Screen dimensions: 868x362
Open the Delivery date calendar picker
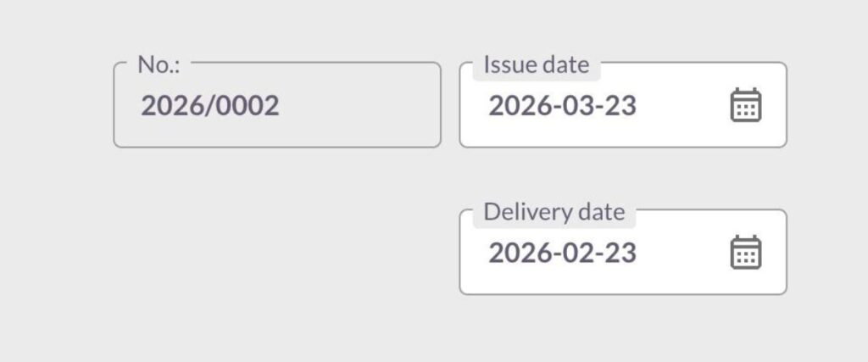pyautogui.click(x=746, y=253)
